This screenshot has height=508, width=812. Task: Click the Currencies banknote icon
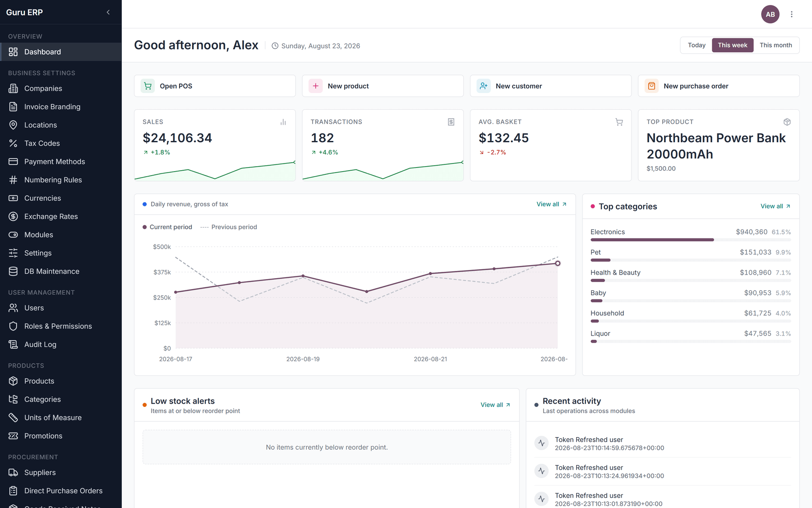13,198
